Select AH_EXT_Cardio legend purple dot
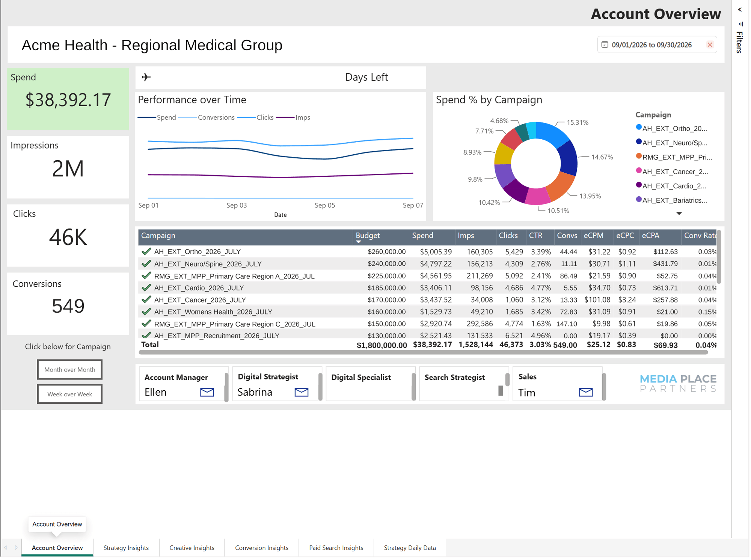The image size is (751, 560). [639, 185]
